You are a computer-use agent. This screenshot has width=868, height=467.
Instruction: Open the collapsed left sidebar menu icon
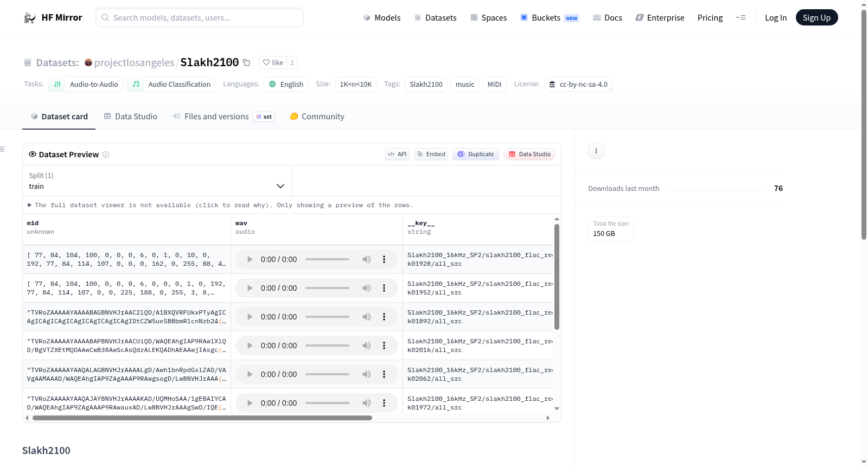2,149
